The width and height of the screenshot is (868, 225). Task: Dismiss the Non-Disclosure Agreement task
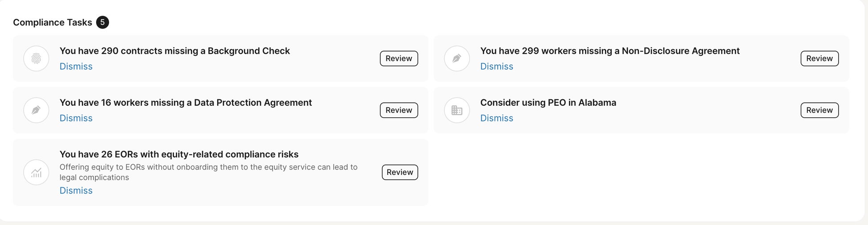496,66
